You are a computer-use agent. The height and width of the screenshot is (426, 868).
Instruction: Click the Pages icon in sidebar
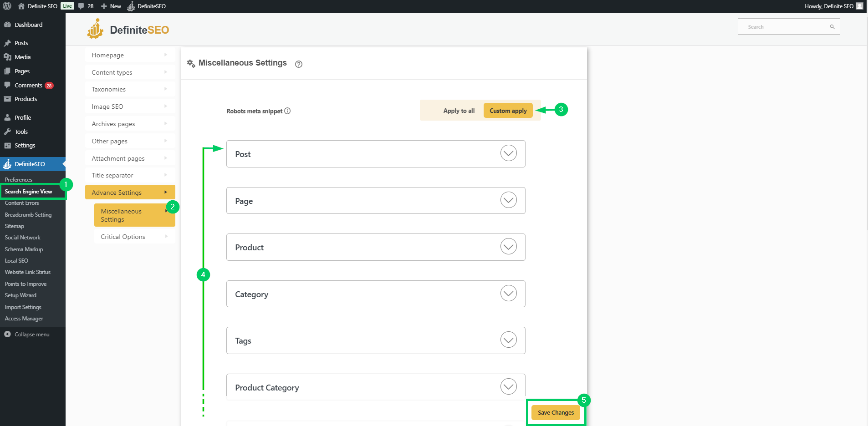pos(7,71)
